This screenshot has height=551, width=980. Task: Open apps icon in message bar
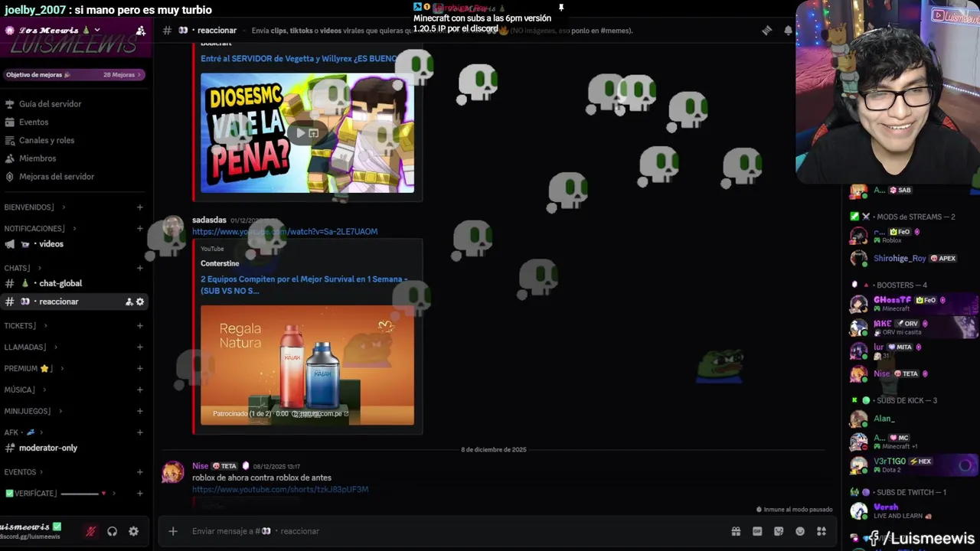click(x=822, y=531)
